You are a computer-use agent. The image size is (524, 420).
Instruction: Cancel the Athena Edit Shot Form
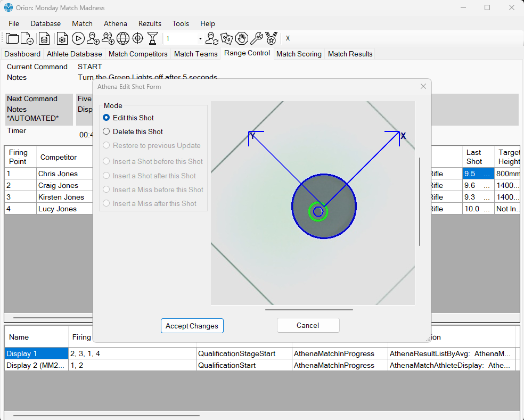308,325
